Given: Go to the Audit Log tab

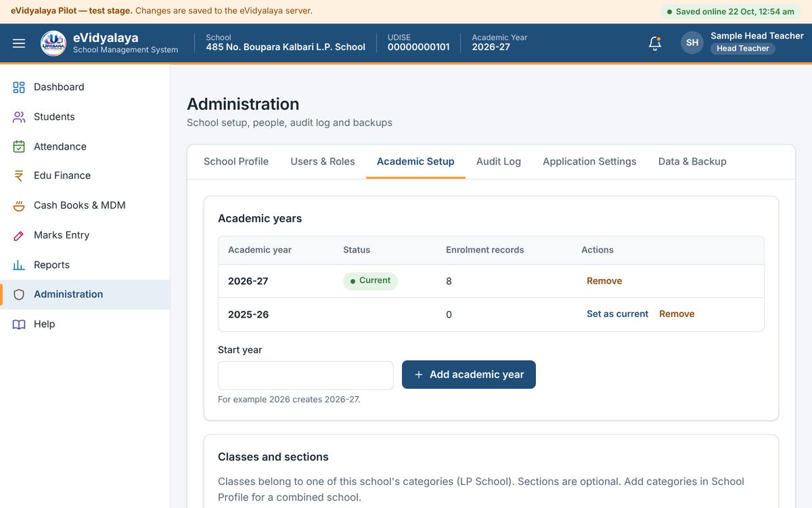Looking at the screenshot, I should click(x=499, y=162).
